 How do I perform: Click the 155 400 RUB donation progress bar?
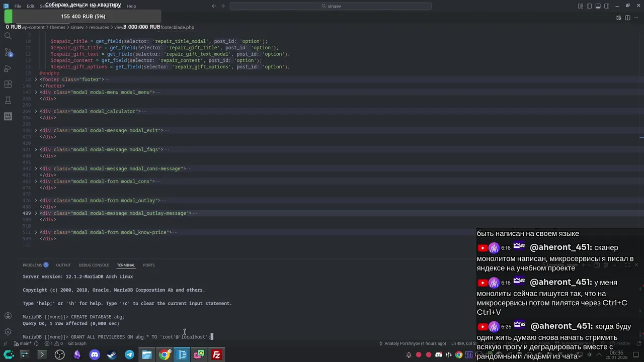click(83, 16)
